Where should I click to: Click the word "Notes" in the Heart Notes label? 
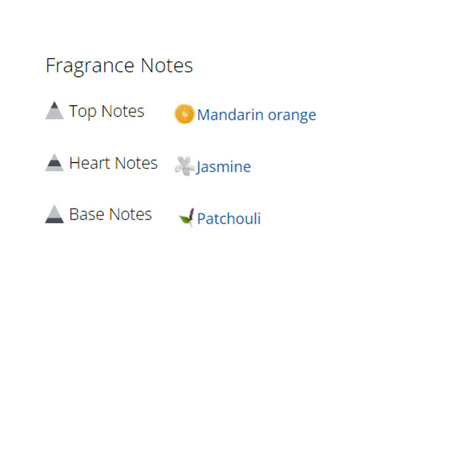[136, 163]
